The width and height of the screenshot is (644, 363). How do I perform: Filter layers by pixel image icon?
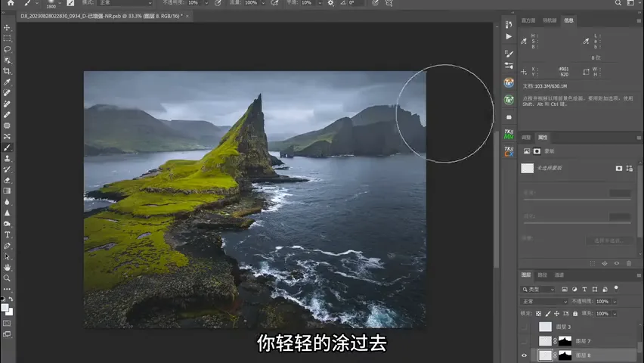tap(565, 290)
